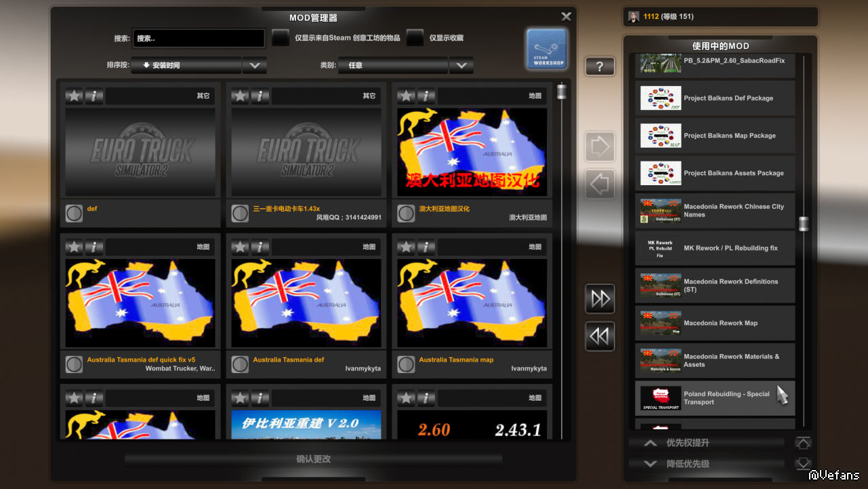Star the mod card showing 2.60 2.43.1

point(406,397)
